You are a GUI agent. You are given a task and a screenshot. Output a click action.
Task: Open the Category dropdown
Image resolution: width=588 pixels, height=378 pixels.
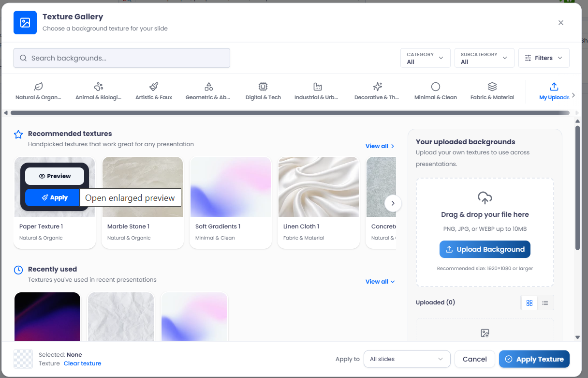pos(426,58)
